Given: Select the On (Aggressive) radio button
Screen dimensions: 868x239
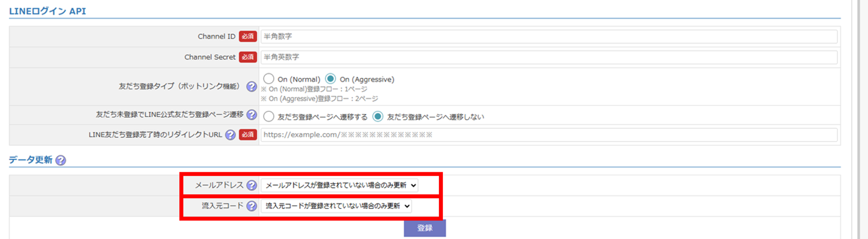Looking at the screenshot, I should pos(330,79).
